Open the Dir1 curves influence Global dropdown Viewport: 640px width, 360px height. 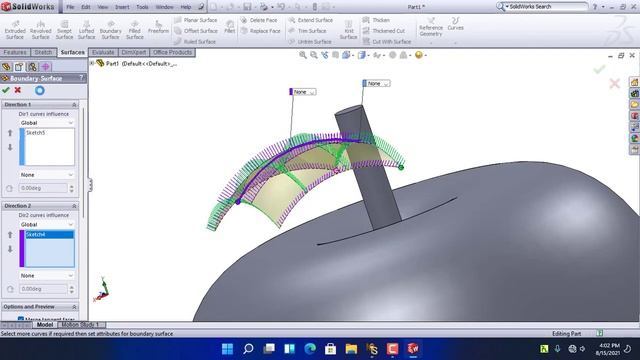47,123
